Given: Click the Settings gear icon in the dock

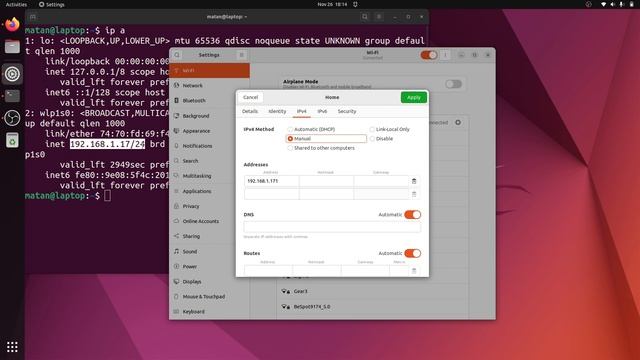Looking at the screenshot, I should (x=12, y=74).
